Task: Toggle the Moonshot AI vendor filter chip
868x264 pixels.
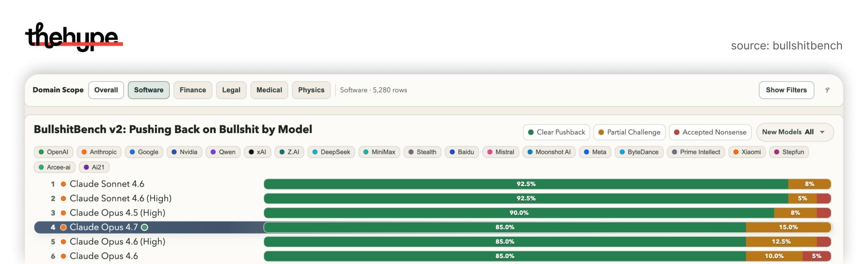Action: pyautogui.click(x=549, y=152)
